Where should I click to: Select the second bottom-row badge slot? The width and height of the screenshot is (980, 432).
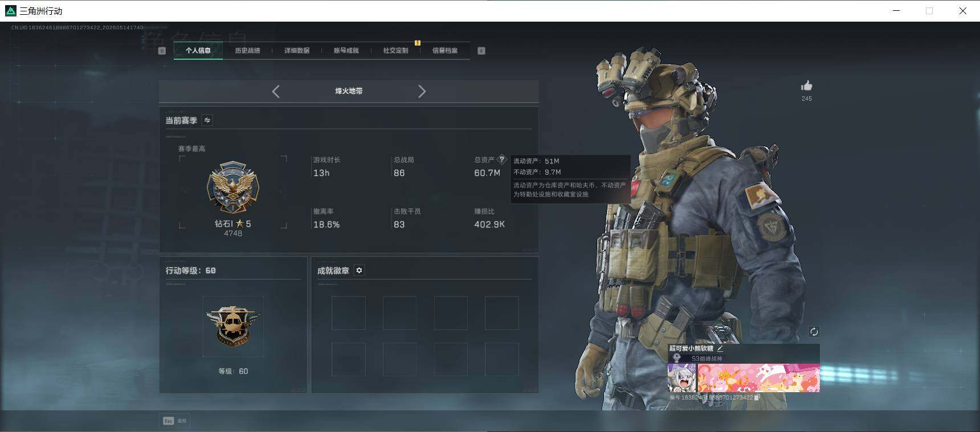pyautogui.click(x=399, y=359)
